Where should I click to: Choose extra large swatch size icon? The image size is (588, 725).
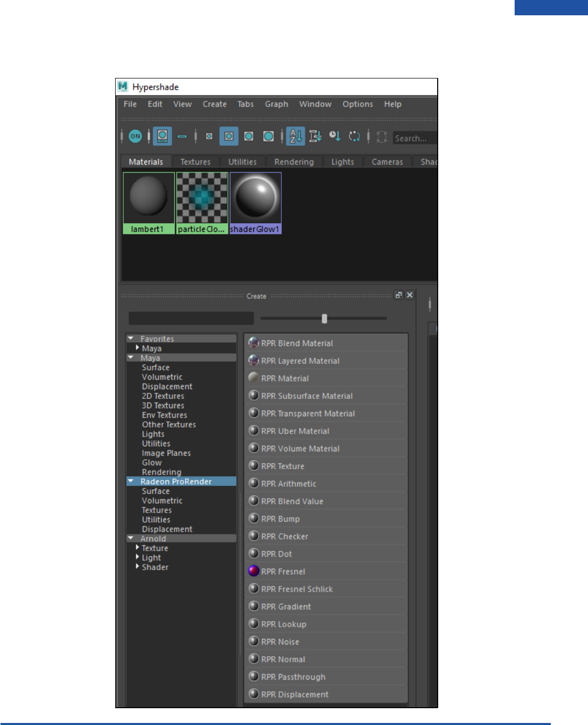[269, 136]
